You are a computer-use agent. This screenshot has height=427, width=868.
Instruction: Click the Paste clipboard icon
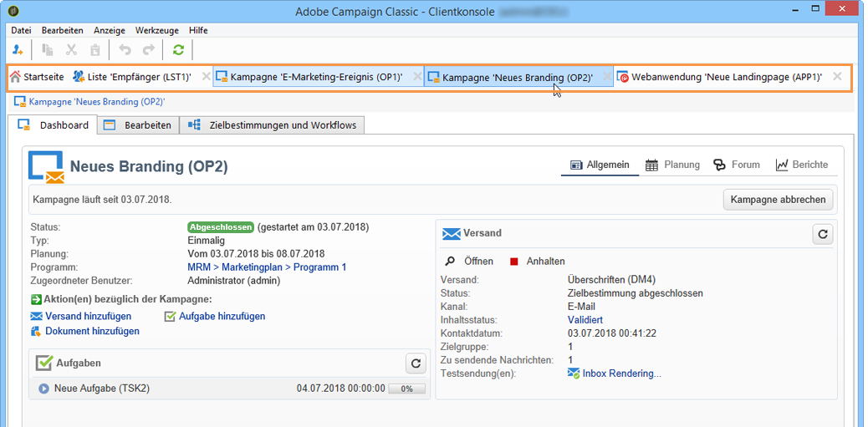point(95,50)
